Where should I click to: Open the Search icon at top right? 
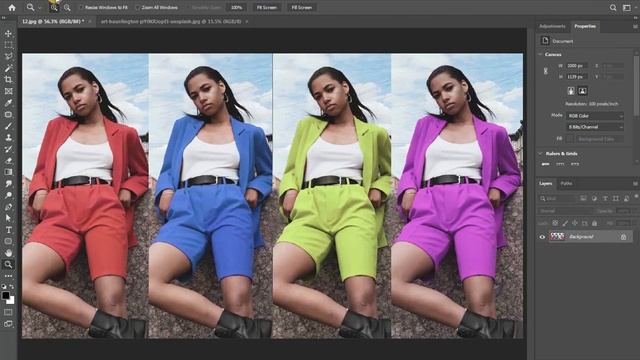[613, 7]
